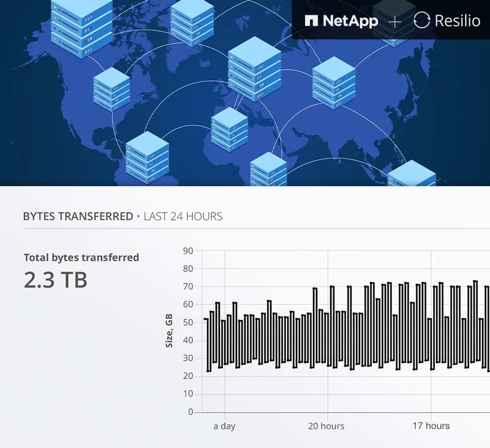The width and height of the screenshot is (490, 448).
Task: Select the server stack above Australia
Action: coord(412,172)
